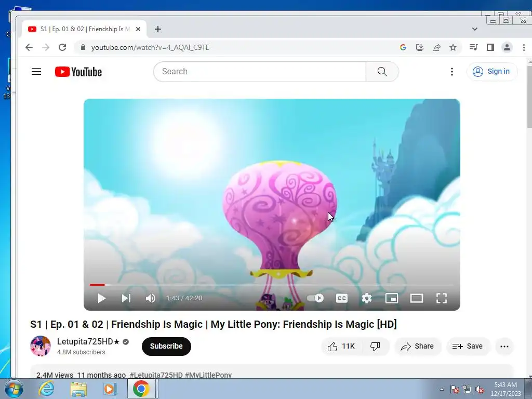Image resolution: width=532 pixels, height=399 pixels.
Task: Click the #MyLittlePony hashtag
Action: point(208,375)
